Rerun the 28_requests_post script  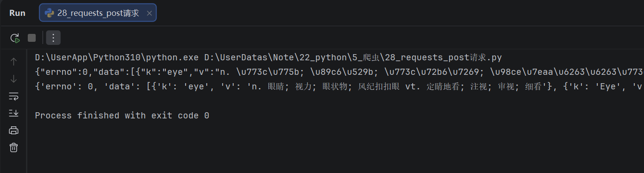point(15,38)
